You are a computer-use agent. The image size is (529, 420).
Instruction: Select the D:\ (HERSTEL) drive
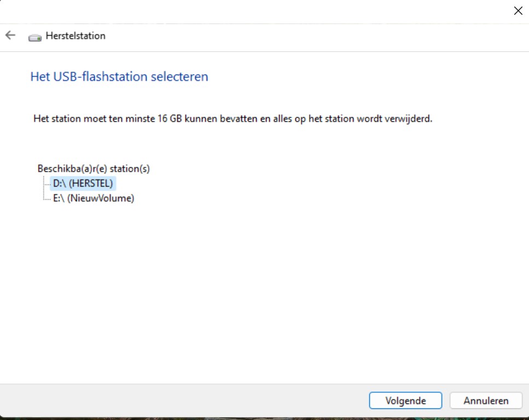83,184
